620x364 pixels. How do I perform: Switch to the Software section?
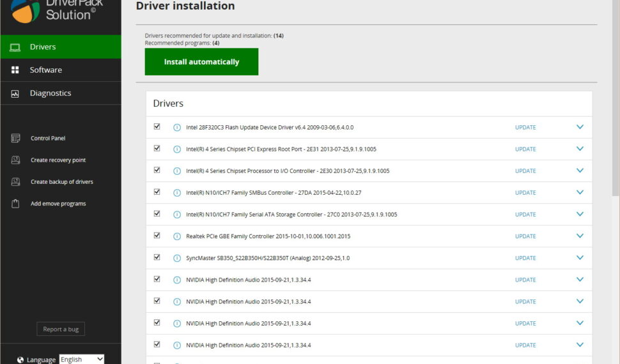click(45, 70)
